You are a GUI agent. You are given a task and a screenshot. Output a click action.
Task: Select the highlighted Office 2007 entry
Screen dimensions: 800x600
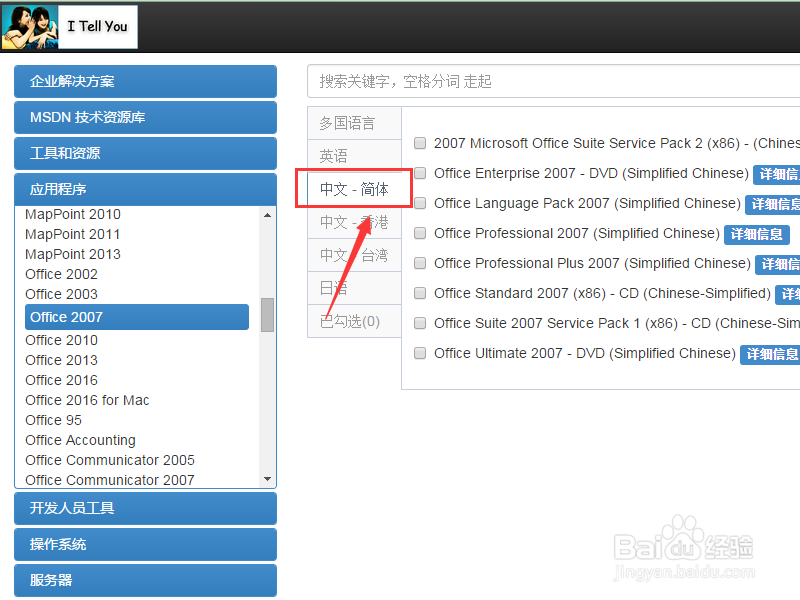coord(137,317)
